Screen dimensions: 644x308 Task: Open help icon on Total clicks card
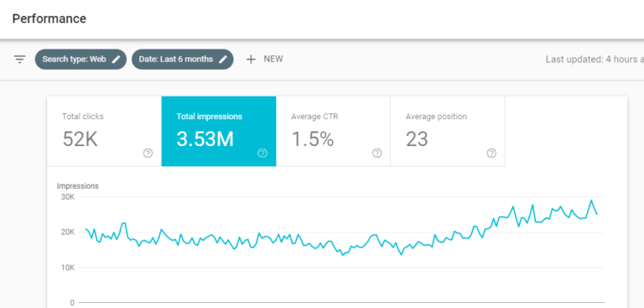[x=148, y=153]
